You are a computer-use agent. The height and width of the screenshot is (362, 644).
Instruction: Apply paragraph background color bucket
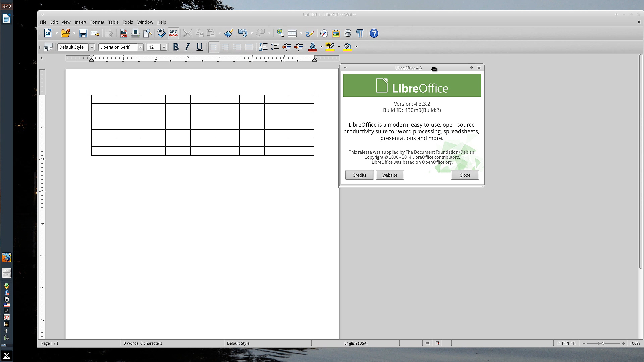[x=347, y=47]
